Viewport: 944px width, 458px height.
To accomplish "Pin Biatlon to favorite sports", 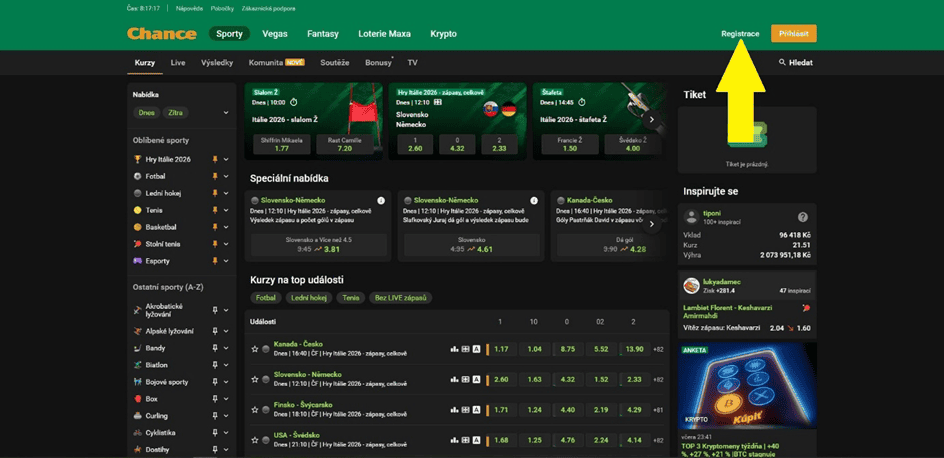I will point(215,365).
